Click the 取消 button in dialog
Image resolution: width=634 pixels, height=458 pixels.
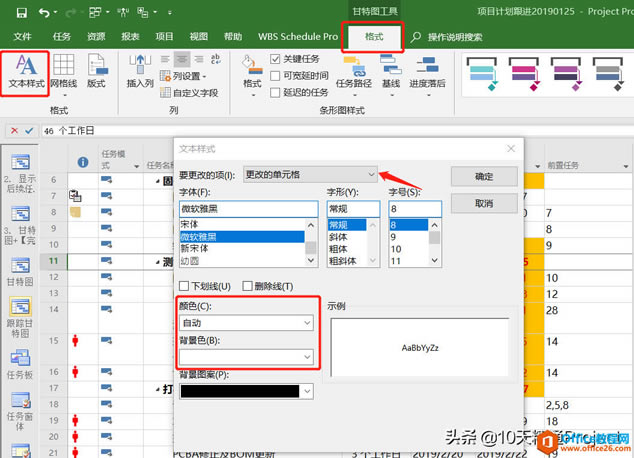(483, 203)
